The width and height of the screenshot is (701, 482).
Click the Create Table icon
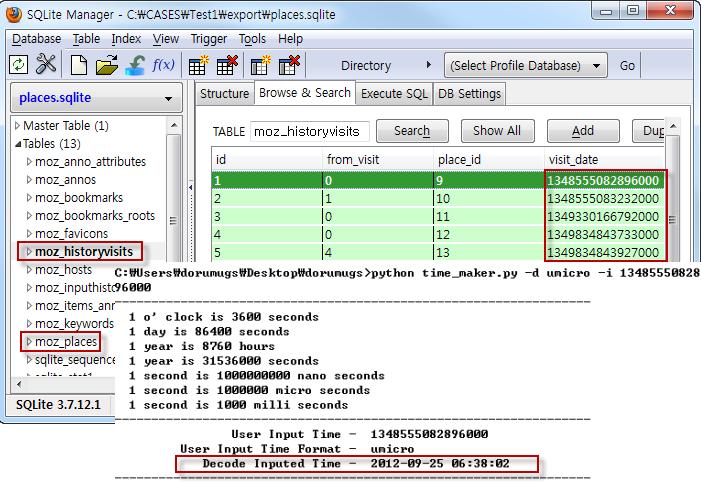coord(198,65)
